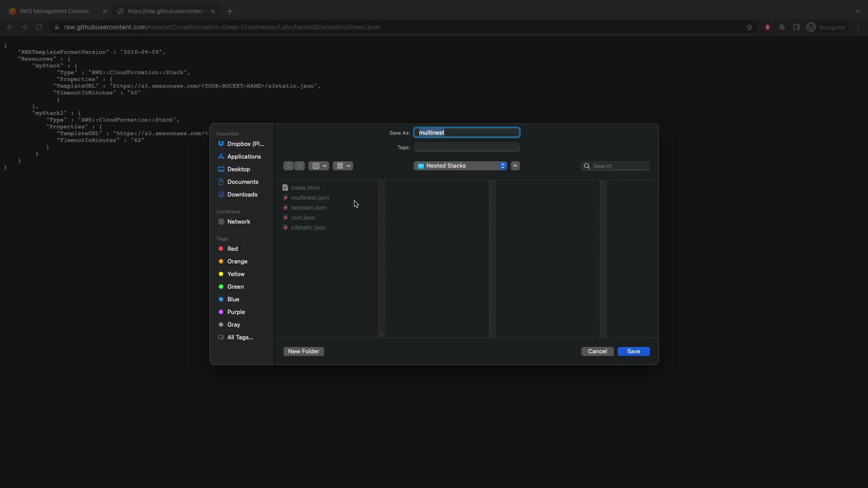Select s3static.json in file list
Image resolution: width=868 pixels, height=488 pixels.
tap(308, 227)
